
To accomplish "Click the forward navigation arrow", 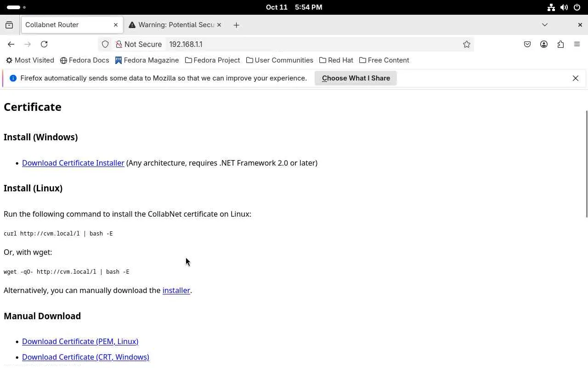I will click(x=28, y=44).
